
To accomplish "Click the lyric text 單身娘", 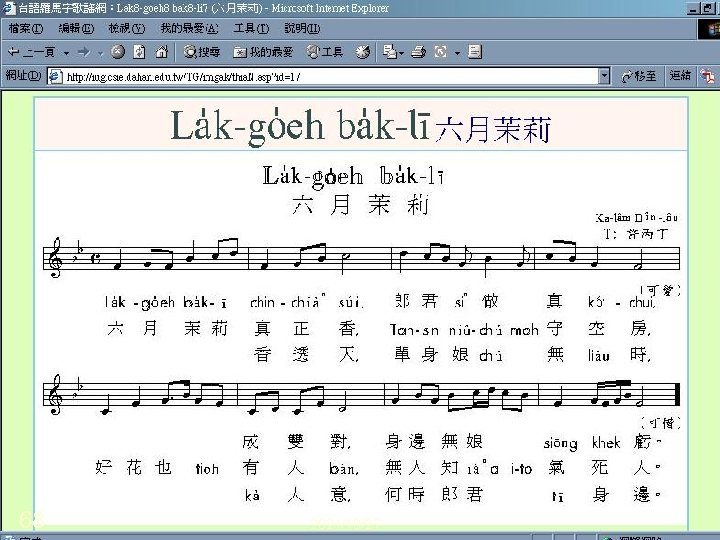I will tap(432, 354).
